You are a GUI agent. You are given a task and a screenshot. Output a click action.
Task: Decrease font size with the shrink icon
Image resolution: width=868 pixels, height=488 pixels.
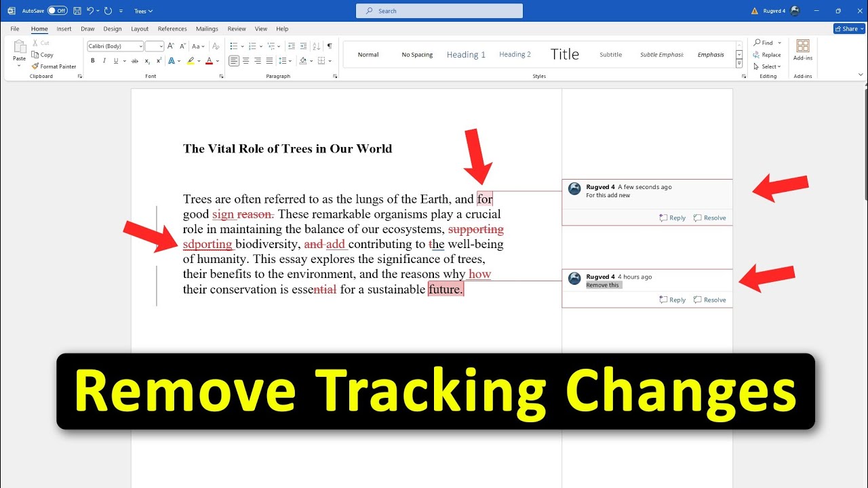(183, 46)
